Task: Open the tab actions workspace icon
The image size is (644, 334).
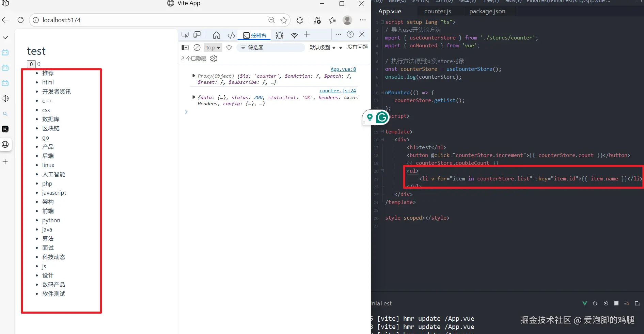Action: click(x=5, y=3)
